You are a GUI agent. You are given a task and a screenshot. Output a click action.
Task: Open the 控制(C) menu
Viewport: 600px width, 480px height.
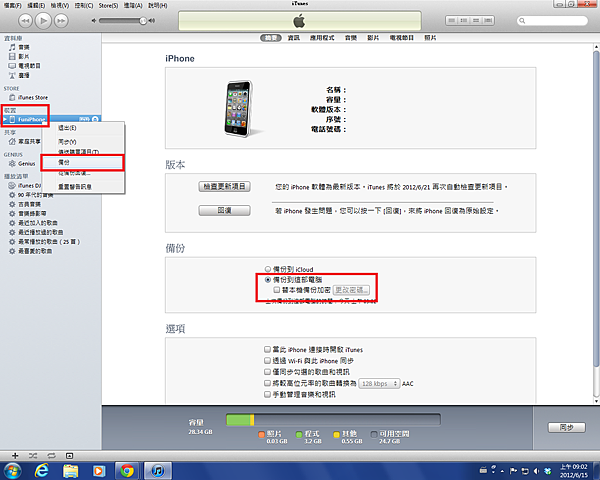pyautogui.click(x=84, y=6)
